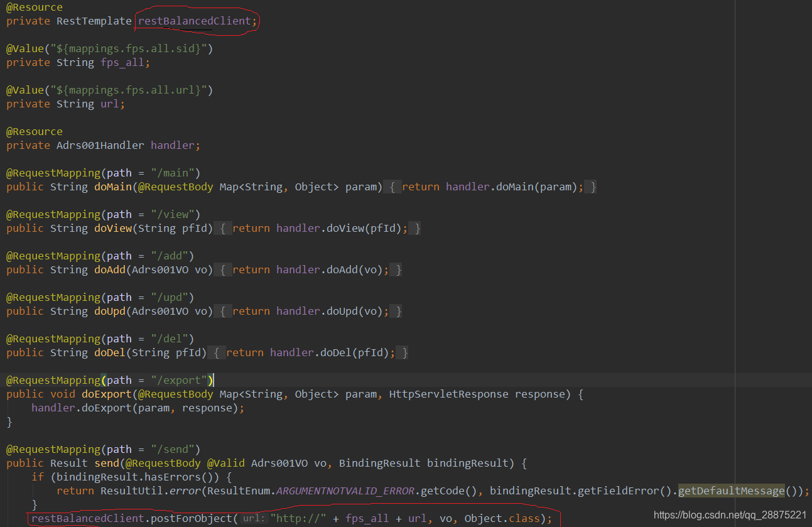Click the "/del" path string

pos(168,338)
